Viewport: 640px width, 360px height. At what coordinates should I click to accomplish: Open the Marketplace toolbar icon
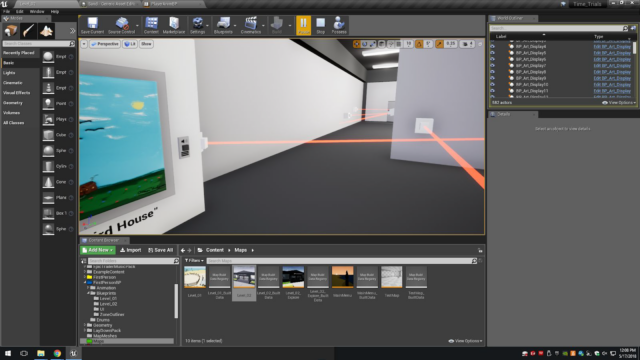point(174,25)
